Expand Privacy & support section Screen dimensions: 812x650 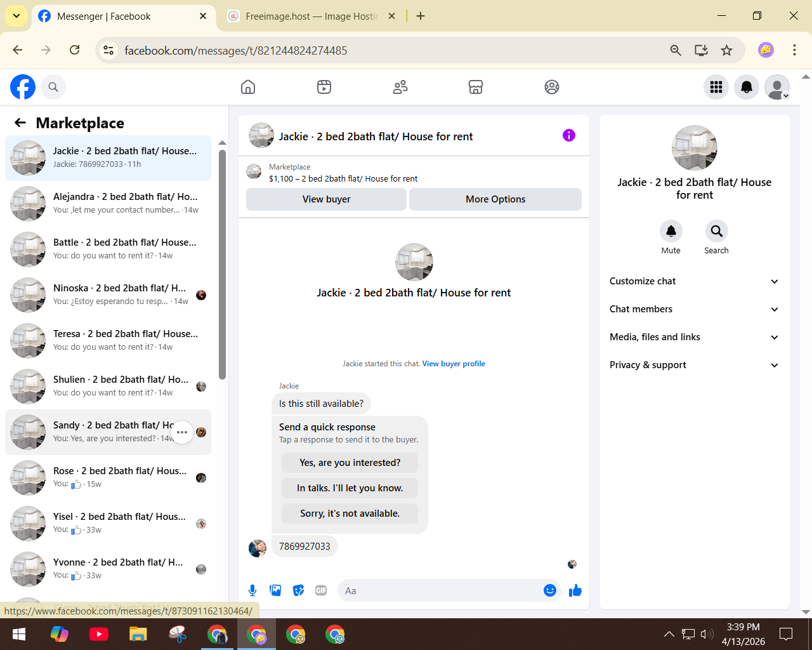[x=695, y=365]
